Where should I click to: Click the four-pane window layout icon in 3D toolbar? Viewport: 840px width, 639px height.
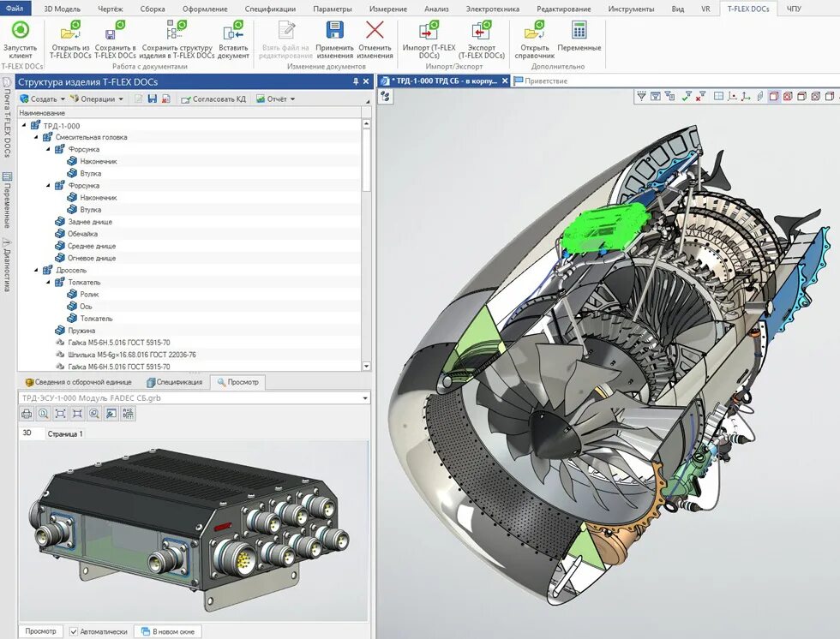pyautogui.click(x=719, y=96)
